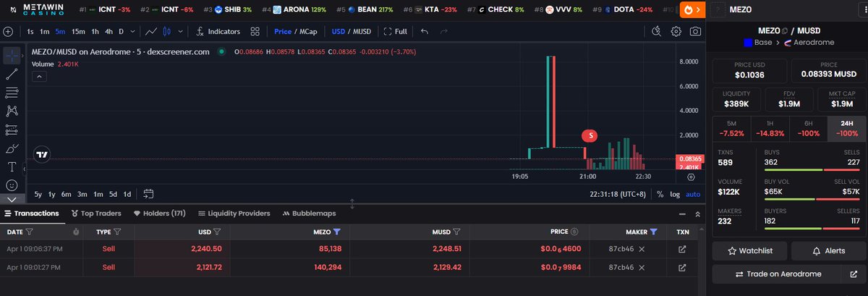
Task: Select the 5m timeframe
Action: point(60,32)
